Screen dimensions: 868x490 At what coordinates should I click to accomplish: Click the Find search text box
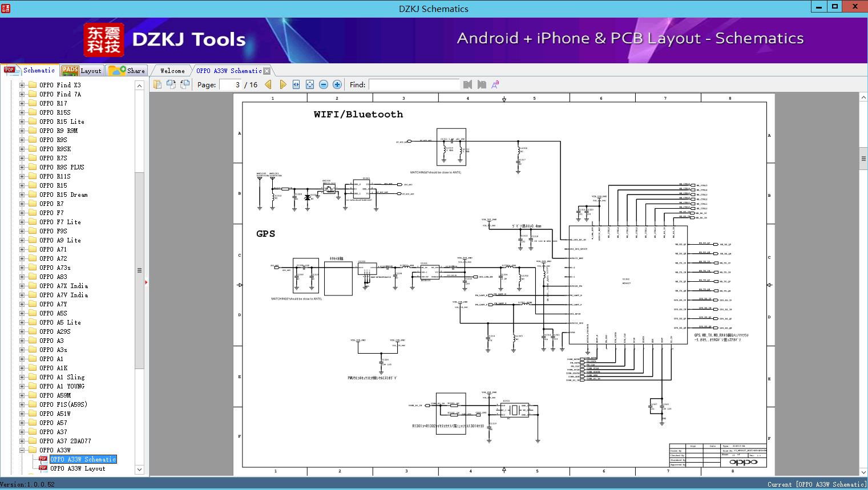[414, 84]
